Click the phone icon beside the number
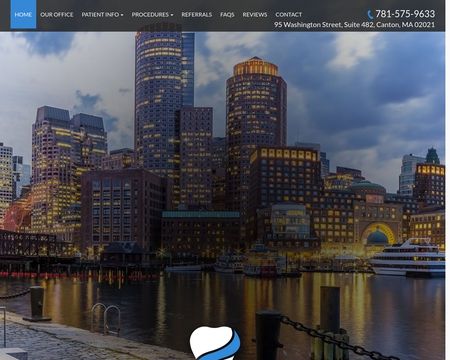 (x=370, y=14)
